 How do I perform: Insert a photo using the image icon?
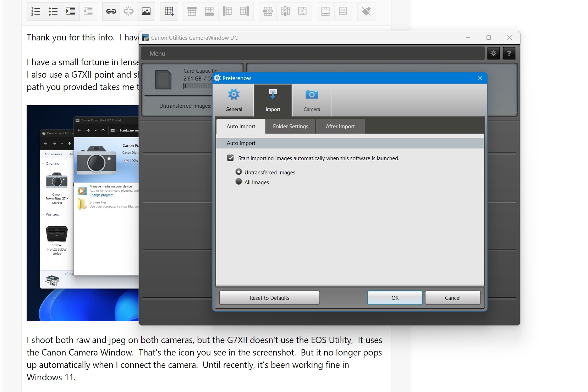(x=146, y=11)
